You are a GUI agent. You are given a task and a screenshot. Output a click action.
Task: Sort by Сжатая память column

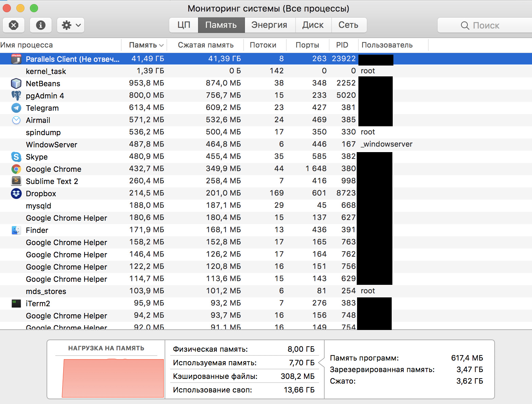click(206, 45)
